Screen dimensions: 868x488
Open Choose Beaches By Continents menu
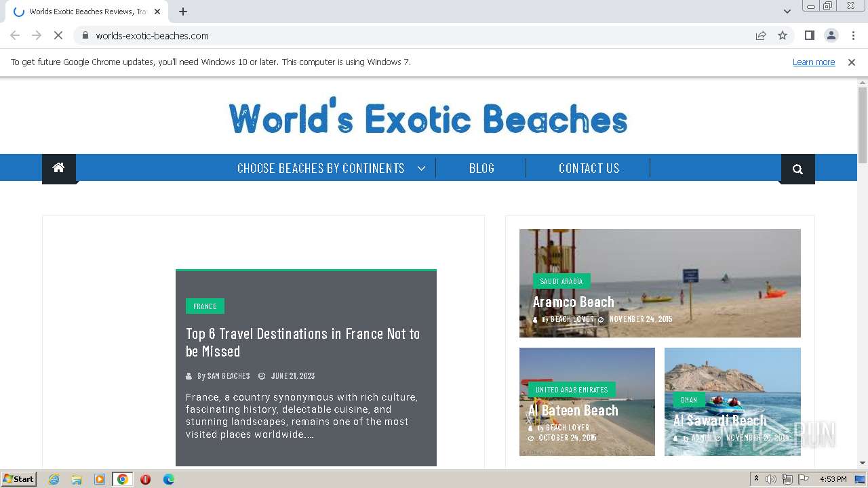point(321,168)
